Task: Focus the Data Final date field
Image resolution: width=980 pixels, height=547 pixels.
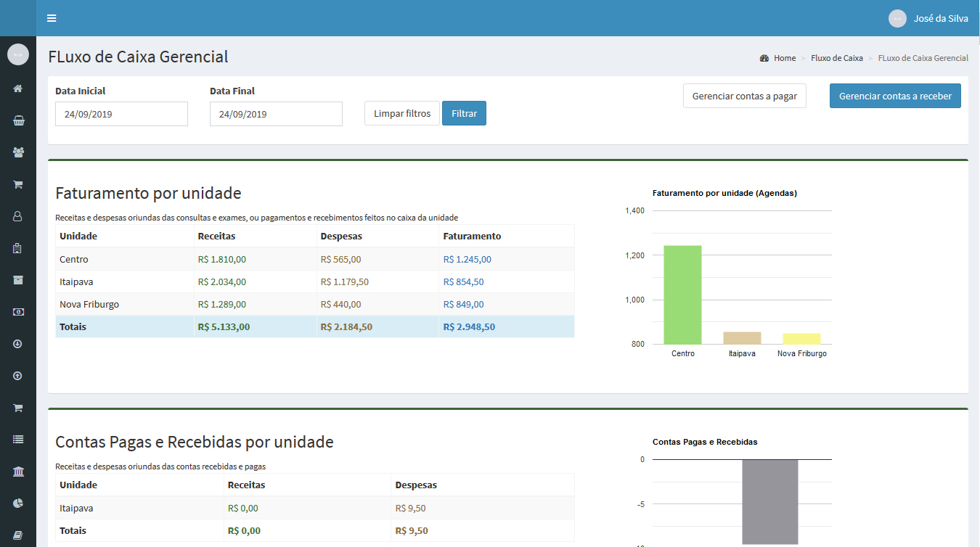Action: coord(276,114)
